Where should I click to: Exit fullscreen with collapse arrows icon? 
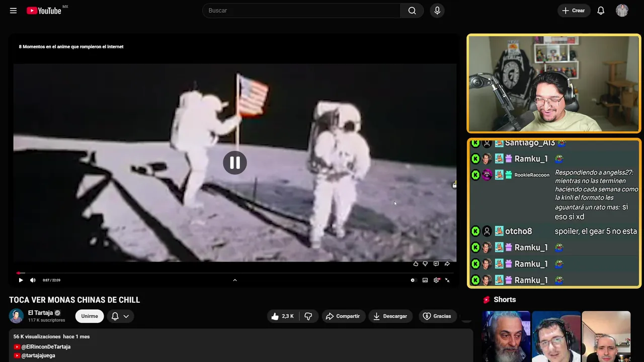pos(447,280)
